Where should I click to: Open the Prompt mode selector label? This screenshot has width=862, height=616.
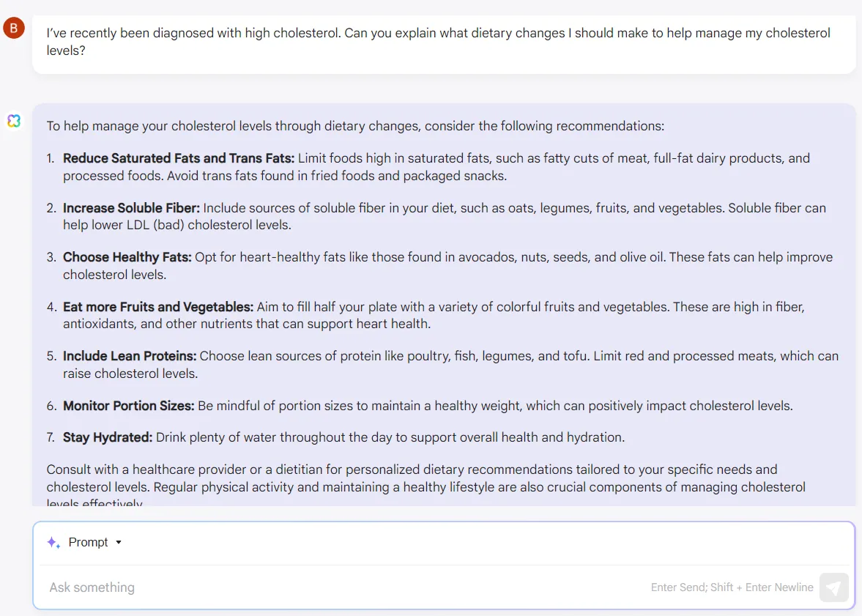[x=88, y=542]
